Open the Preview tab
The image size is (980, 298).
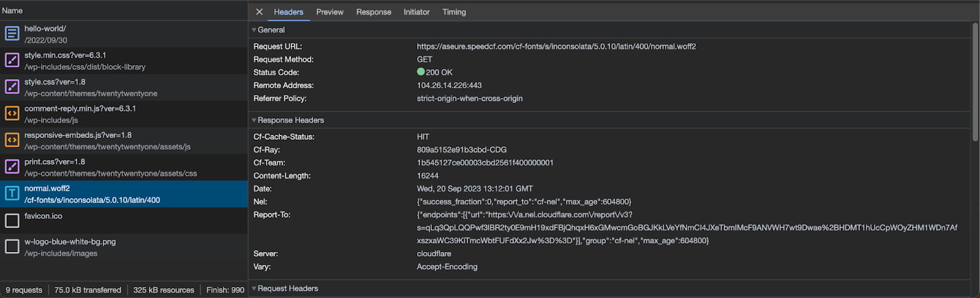330,12
